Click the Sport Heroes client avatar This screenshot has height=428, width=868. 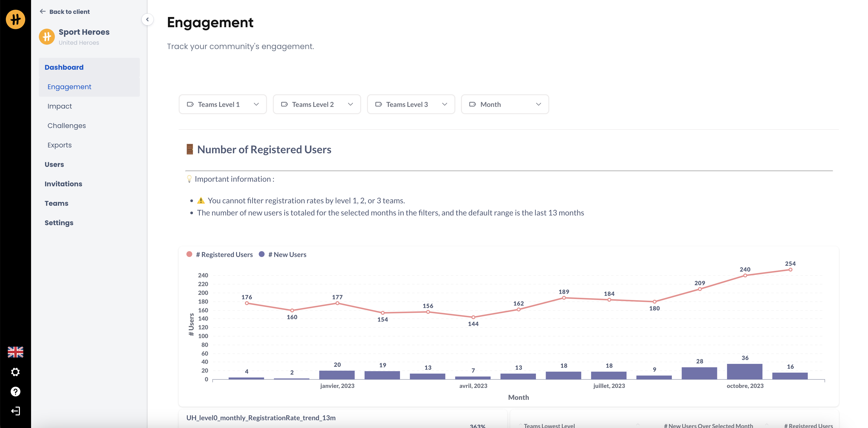pyautogui.click(x=47, y=36)
